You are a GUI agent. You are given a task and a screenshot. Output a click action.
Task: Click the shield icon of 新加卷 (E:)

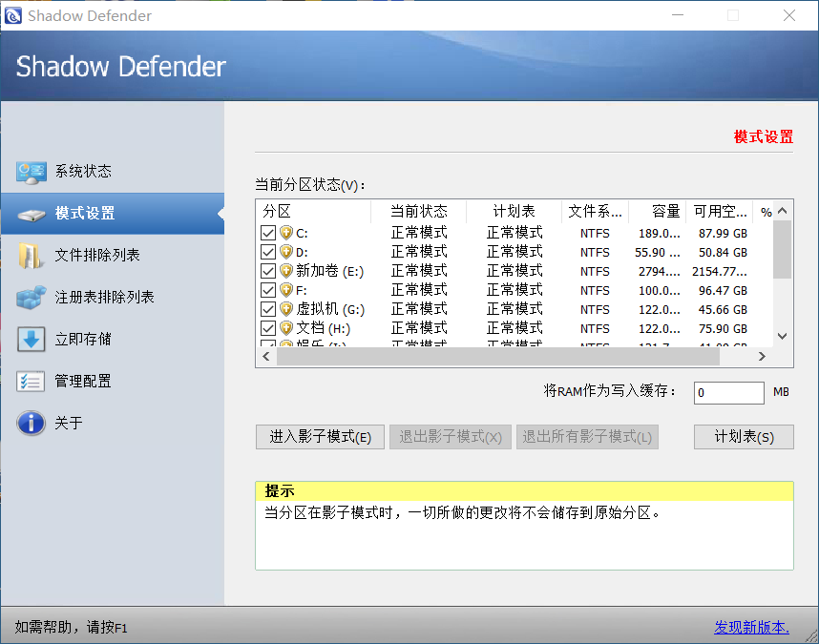[286, 271]
